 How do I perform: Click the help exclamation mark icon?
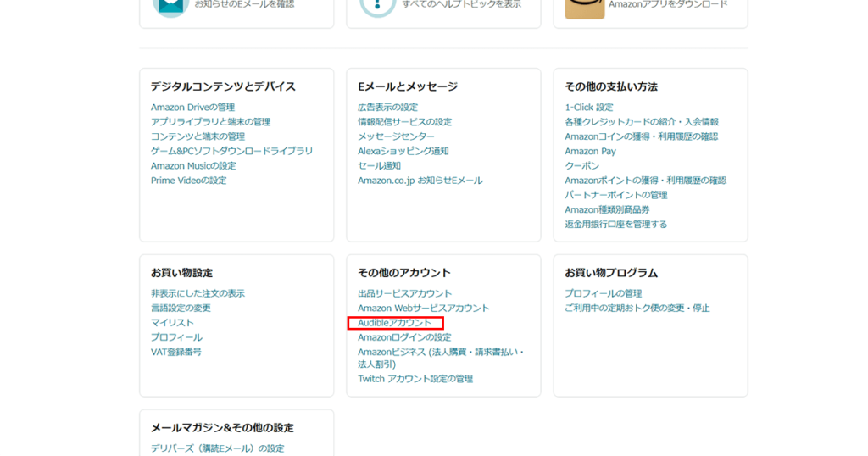[x=377, y=8]
